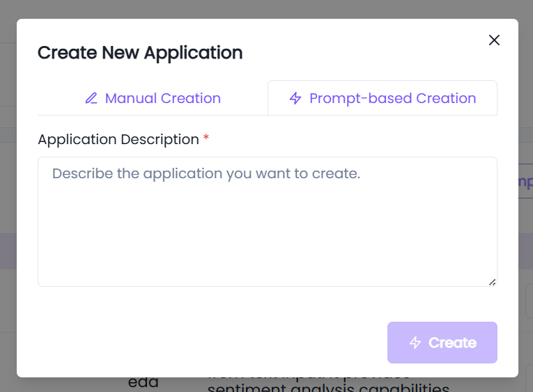Screen dimensions: 533x392
Task: Click the Application Description text area
Action: coord(267,221)
